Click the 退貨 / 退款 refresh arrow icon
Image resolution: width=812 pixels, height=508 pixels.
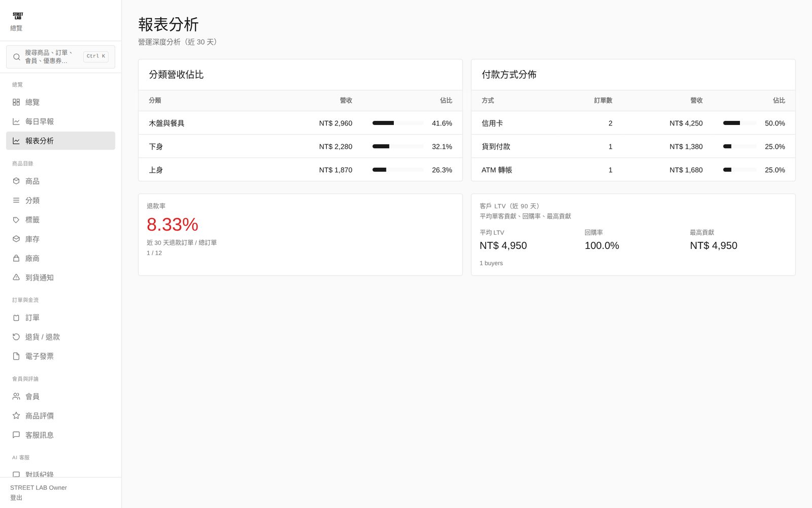point(16,337)
